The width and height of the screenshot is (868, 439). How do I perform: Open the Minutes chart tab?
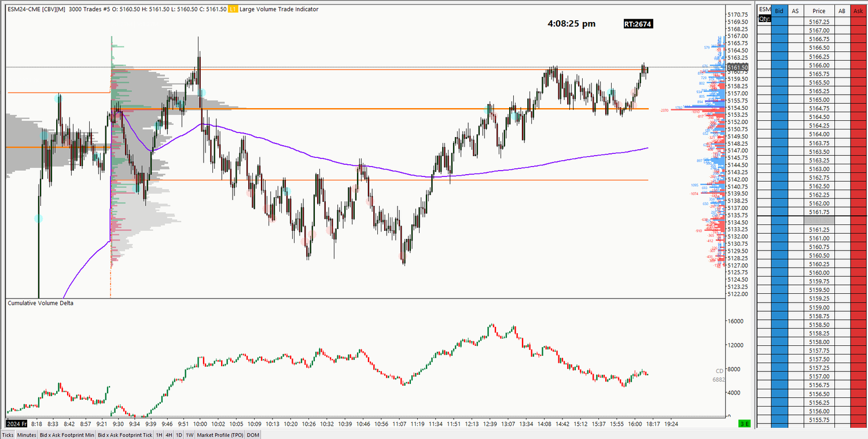point(26,434)
